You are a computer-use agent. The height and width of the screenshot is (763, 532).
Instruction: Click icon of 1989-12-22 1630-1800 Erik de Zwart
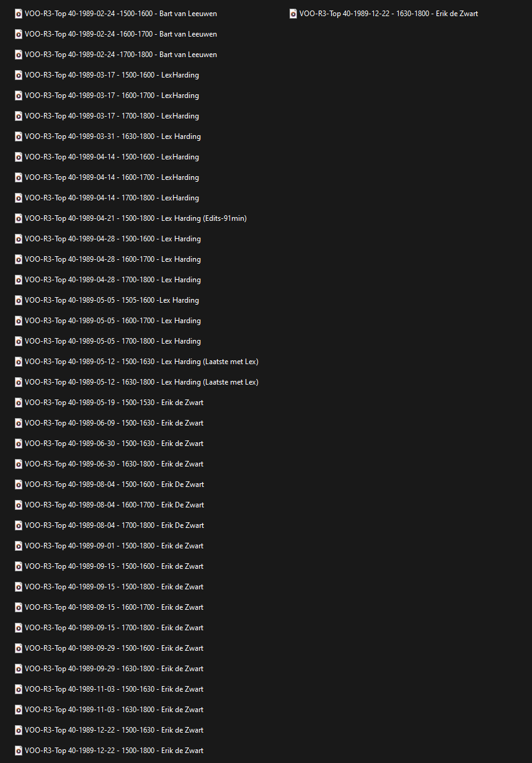click(293, 14)
